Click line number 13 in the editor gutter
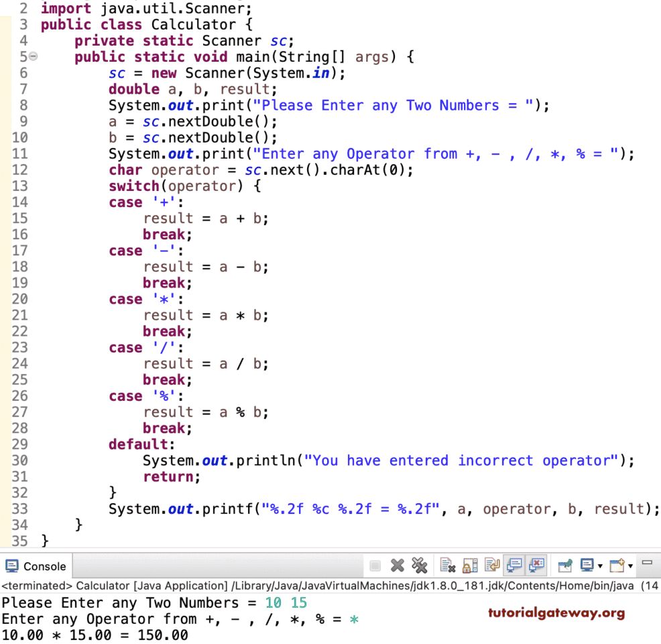 pos(19,186)
